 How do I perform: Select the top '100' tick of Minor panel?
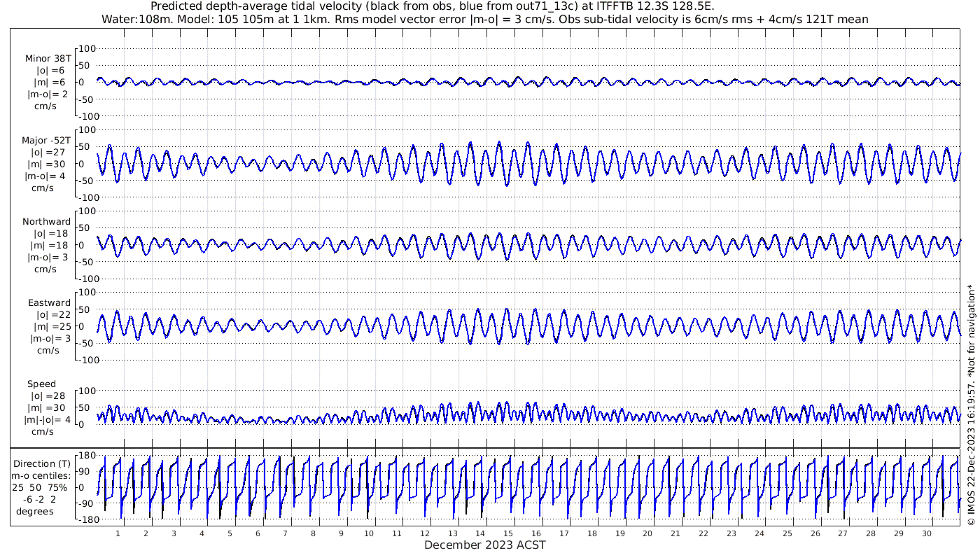point(87,48)
